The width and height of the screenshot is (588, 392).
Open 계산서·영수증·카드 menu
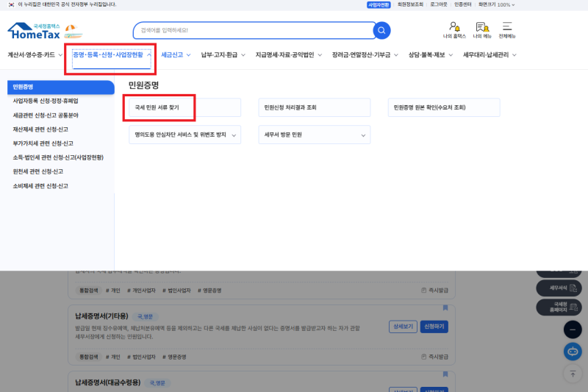[x=35, y=54]
